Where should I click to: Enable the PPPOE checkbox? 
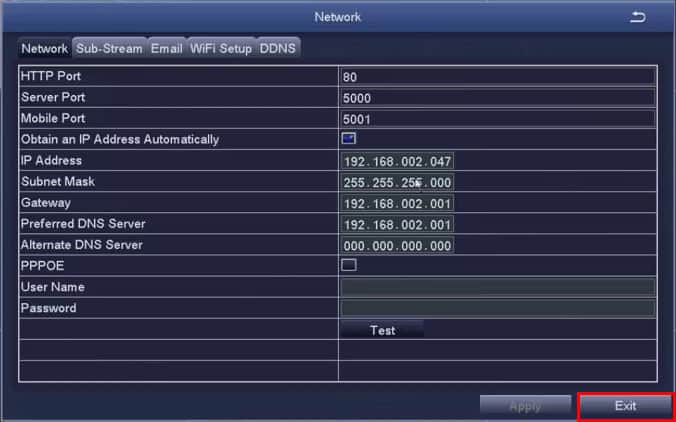[x=349, y=265]
